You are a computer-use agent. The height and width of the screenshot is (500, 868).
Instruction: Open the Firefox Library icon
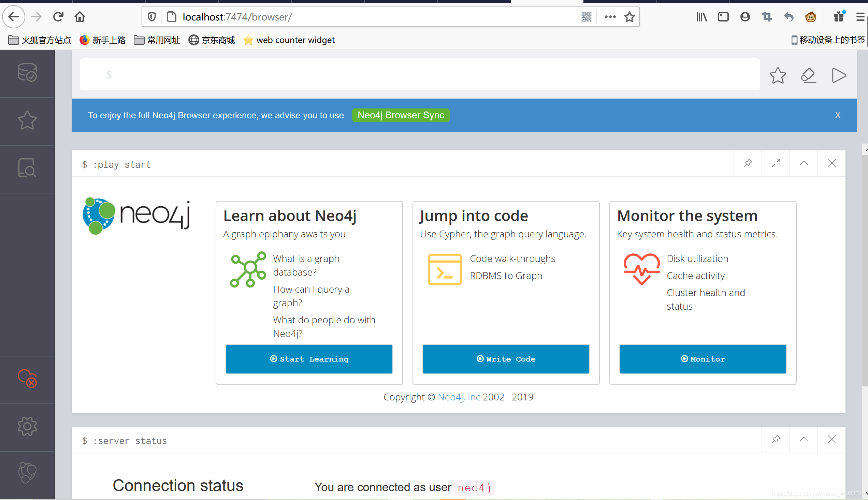point(701,16)
